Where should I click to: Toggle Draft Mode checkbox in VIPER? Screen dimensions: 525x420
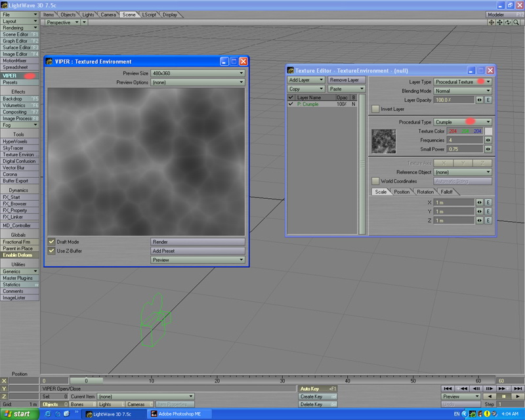pos(52,241)
